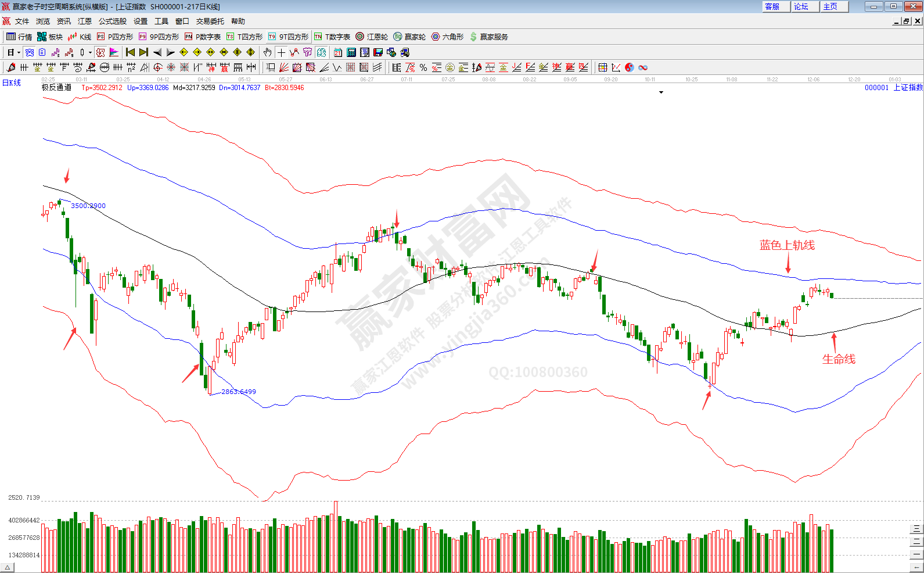Open the 江恩轮 wheel tool
The height and width of the screenshot is (573, 924).
tap(372, 37)
